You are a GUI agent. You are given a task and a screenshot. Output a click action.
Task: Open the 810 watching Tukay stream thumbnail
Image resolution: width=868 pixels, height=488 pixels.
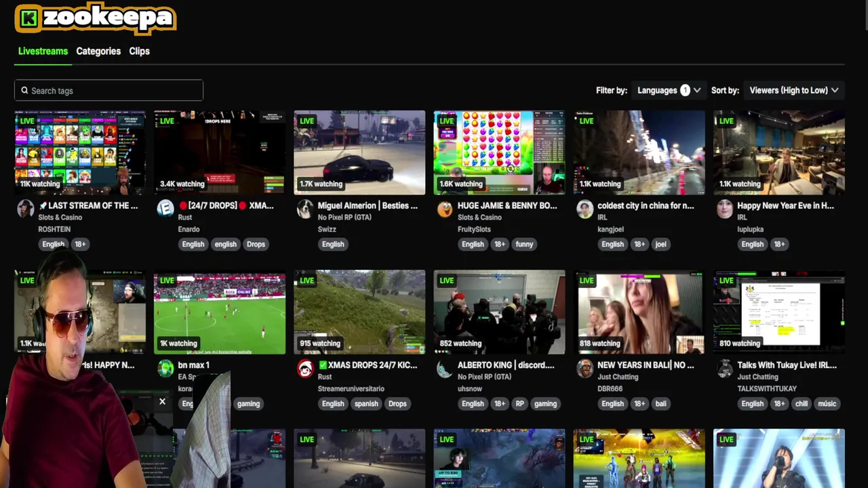tap(778, 312)
